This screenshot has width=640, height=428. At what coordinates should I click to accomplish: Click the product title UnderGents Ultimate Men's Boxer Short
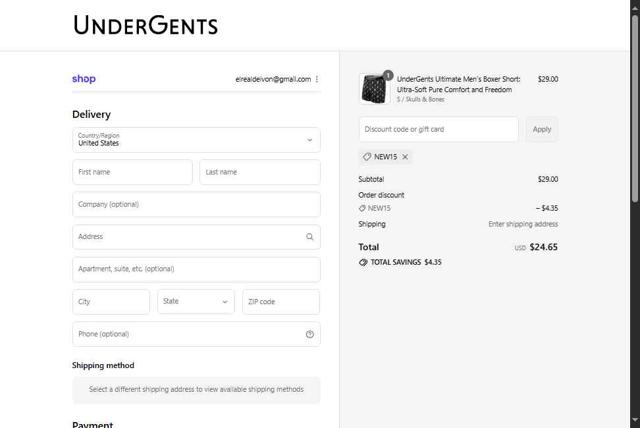tap(458, 84)
